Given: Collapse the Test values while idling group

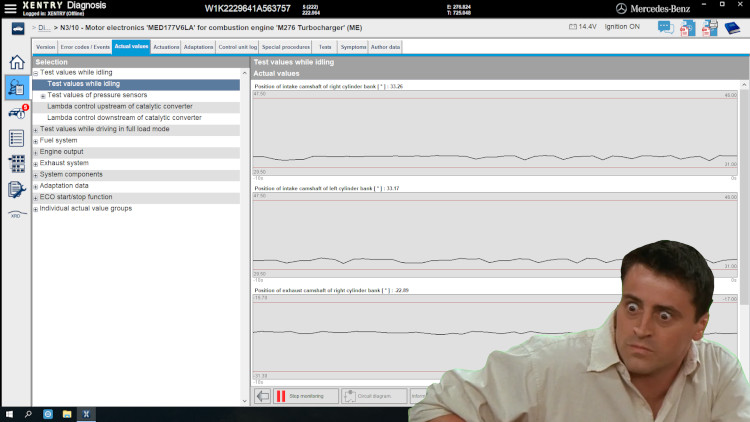Looking at the screenshot, I should click(x=36, y=73).
